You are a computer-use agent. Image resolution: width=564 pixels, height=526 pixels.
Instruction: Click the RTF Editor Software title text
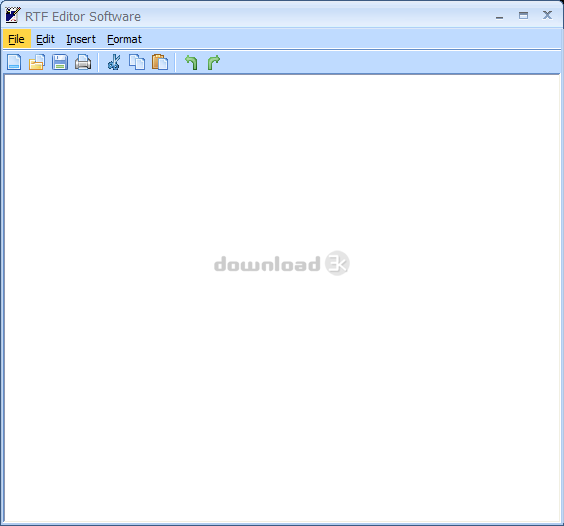tap(83, 17)
